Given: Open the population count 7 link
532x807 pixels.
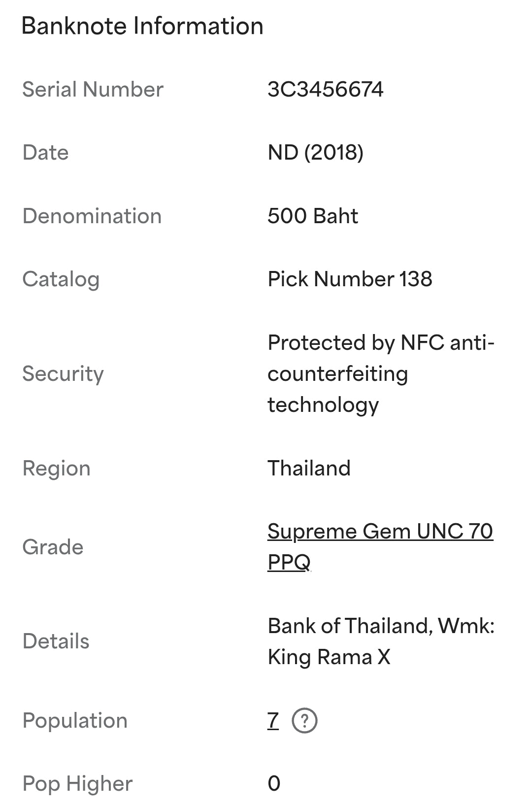Looking at the screenshot, I should pos(273,721).
